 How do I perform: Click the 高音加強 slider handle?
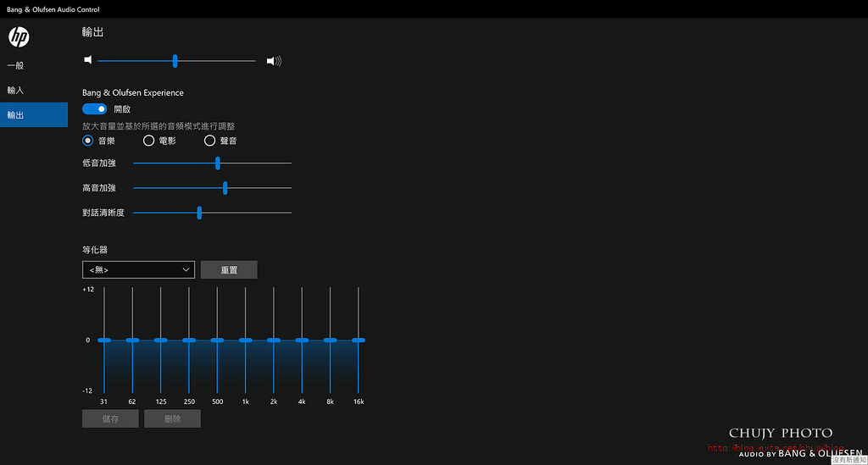[x=225, y=188]
